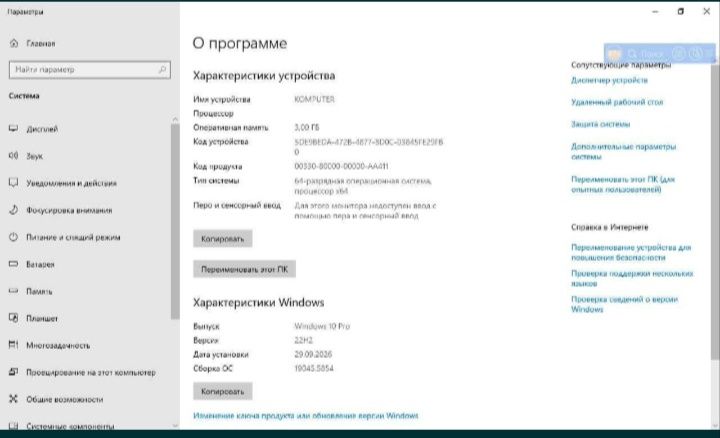Screen dimensions: 720x438
Task: Open Проецирование на этот компьютер icon
Action: (x=13, y=372)
